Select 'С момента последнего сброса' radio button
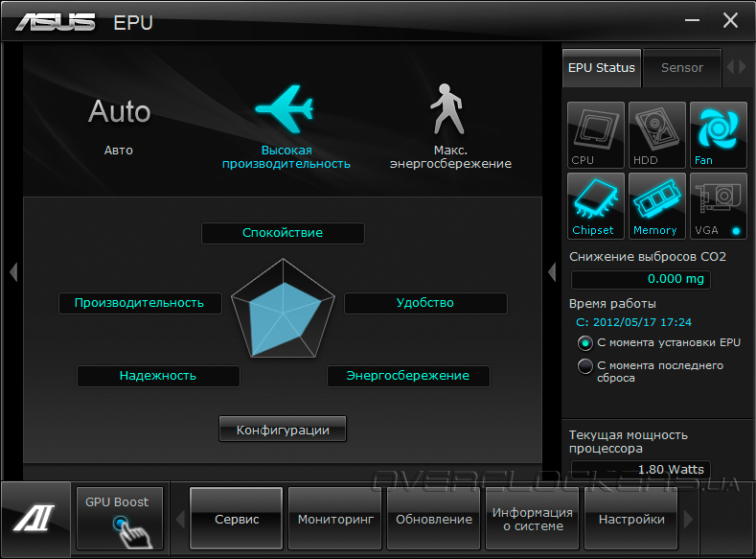The width and height of the screenshot is (756, 559). [584, 366]
